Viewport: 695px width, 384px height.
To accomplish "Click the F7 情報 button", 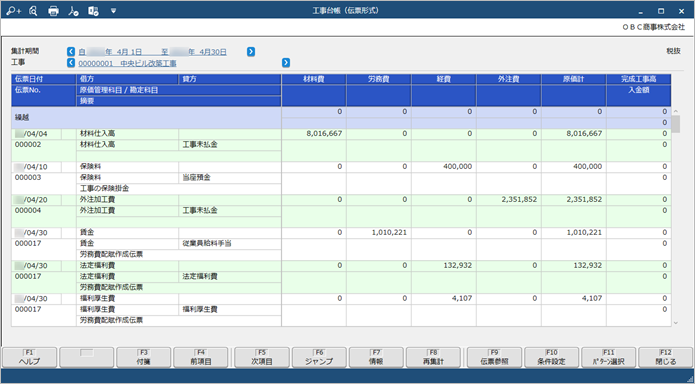I will 376,357.
